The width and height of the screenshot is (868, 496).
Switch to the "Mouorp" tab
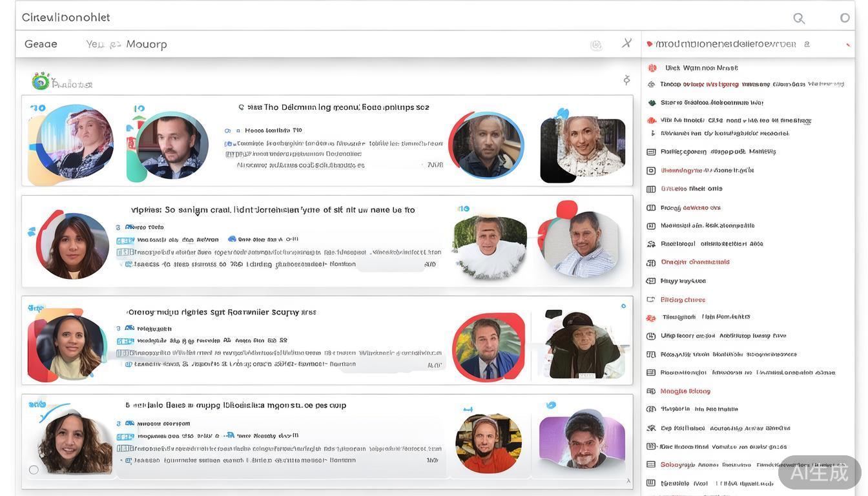pyautogui.click(x=146, y=44)
